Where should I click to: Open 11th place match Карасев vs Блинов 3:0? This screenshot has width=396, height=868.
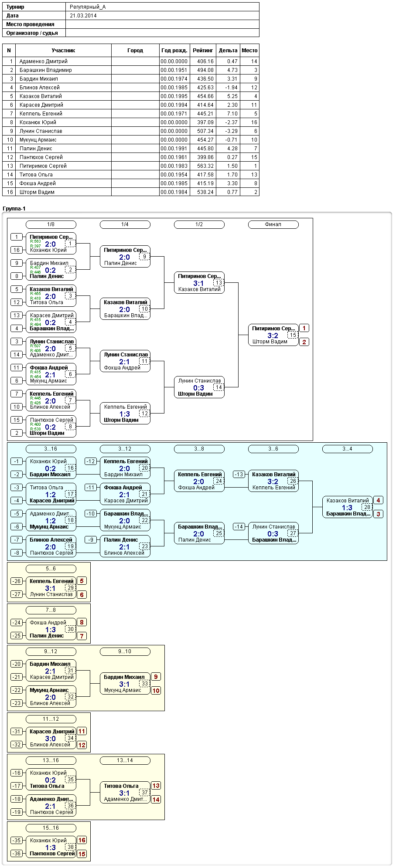[51, 738]
